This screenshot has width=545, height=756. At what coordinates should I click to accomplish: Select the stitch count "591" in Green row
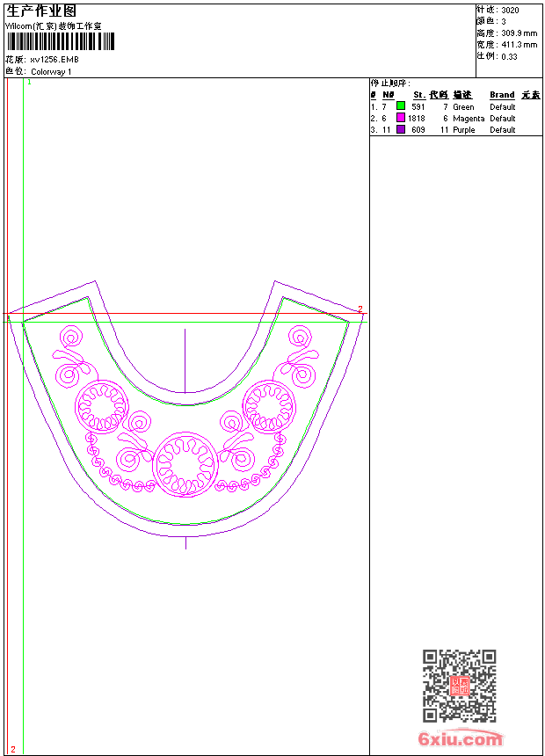tap(418, 107)
